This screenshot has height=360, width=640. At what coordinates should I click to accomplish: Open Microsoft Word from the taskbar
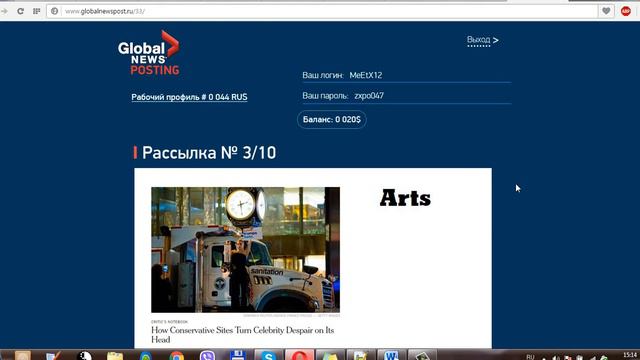coord(391,356)
